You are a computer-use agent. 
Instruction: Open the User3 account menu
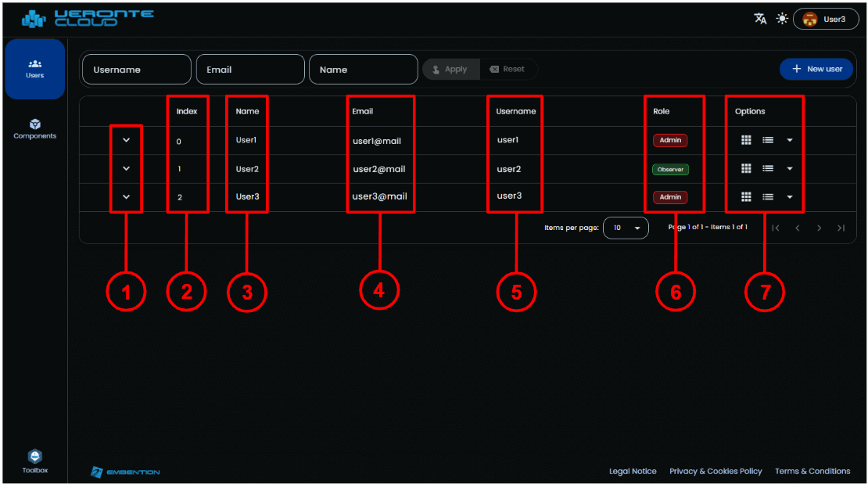(826, 19)
